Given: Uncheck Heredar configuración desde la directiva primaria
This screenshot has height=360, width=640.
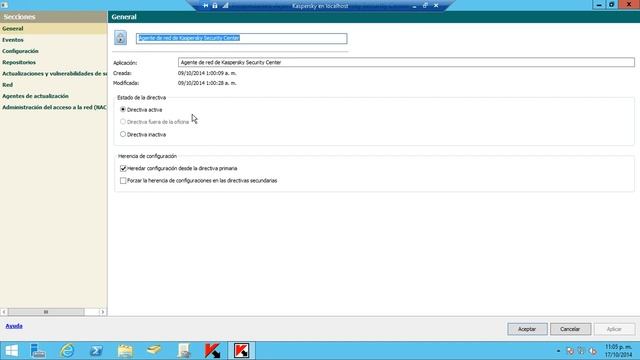Looking at the screenshot, I should 123,168.
